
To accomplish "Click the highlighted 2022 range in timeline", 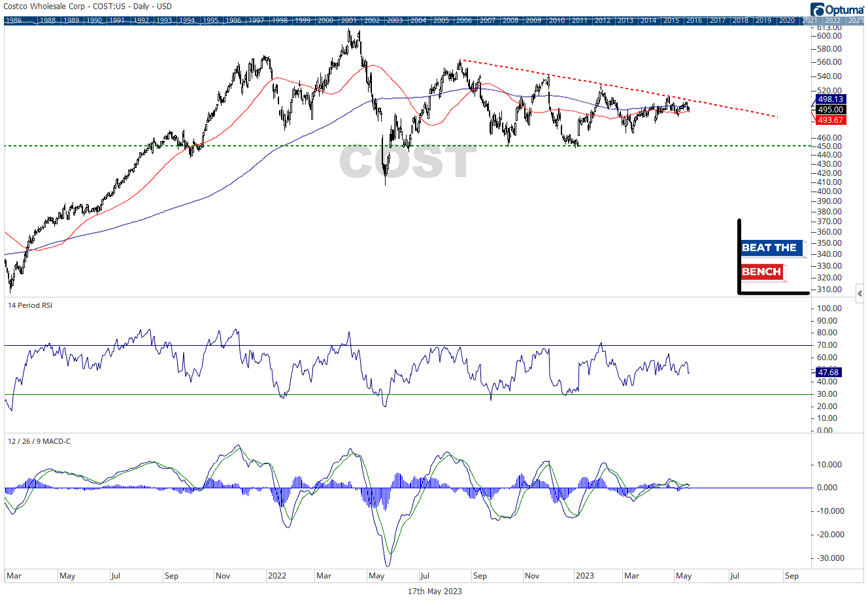I will point(833,20).
